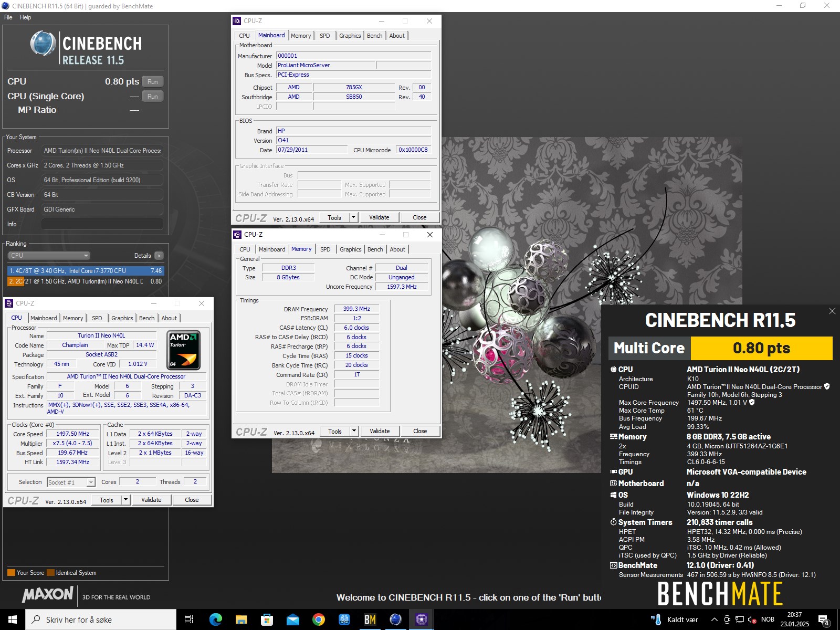The image size is (840, 630).
Task: Click Tools button in CPU tab window
Action: [x=107, y=500]
